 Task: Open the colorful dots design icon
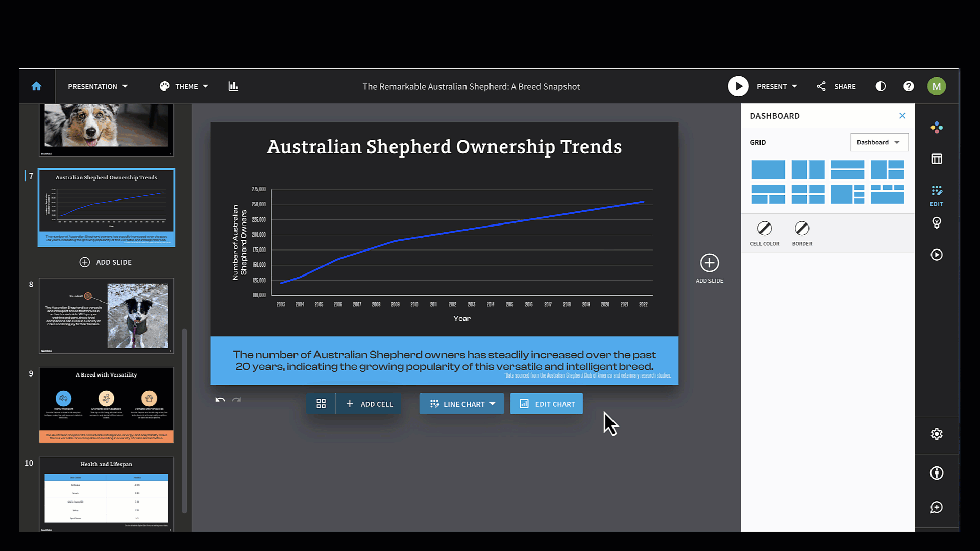937,128
